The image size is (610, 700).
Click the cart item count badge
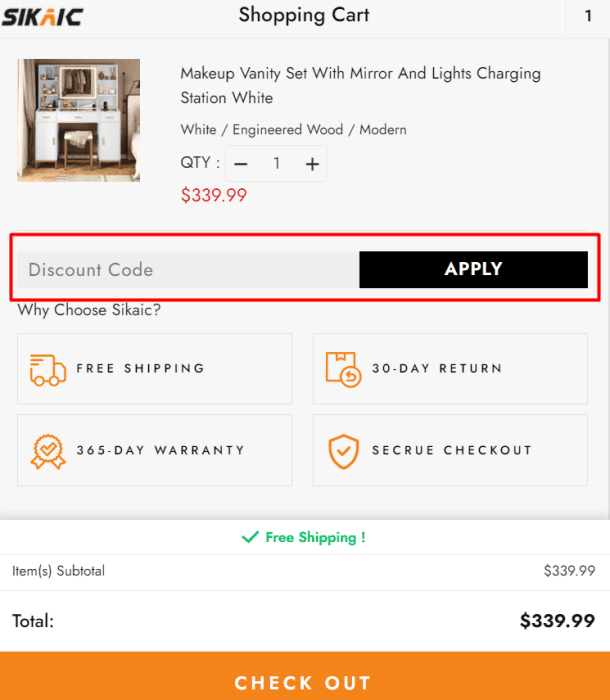coord(588,16)
